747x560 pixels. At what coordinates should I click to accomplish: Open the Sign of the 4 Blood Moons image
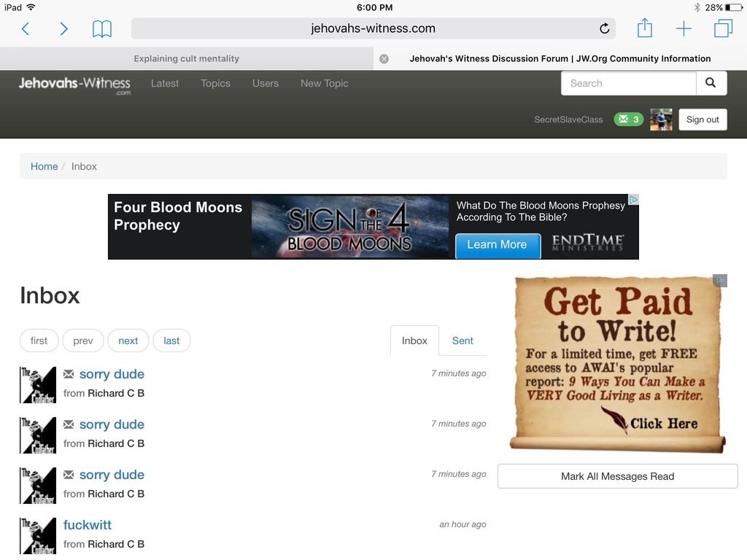[x=349, y=227]
